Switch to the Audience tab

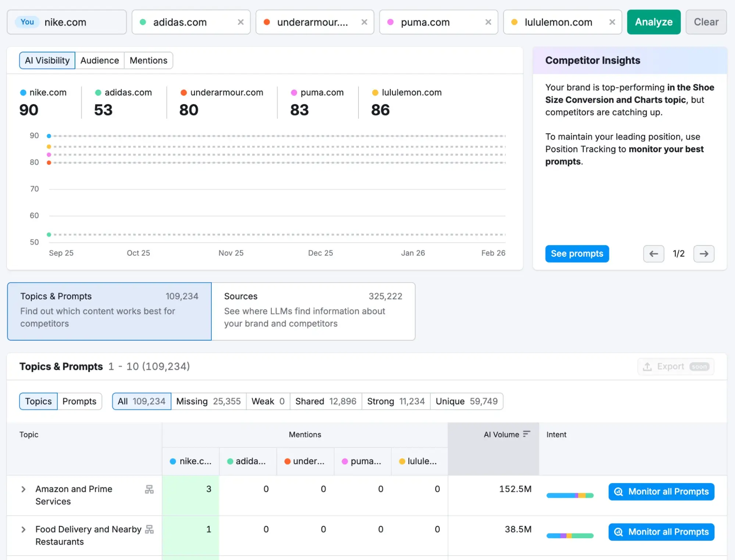tap(99, 60)
